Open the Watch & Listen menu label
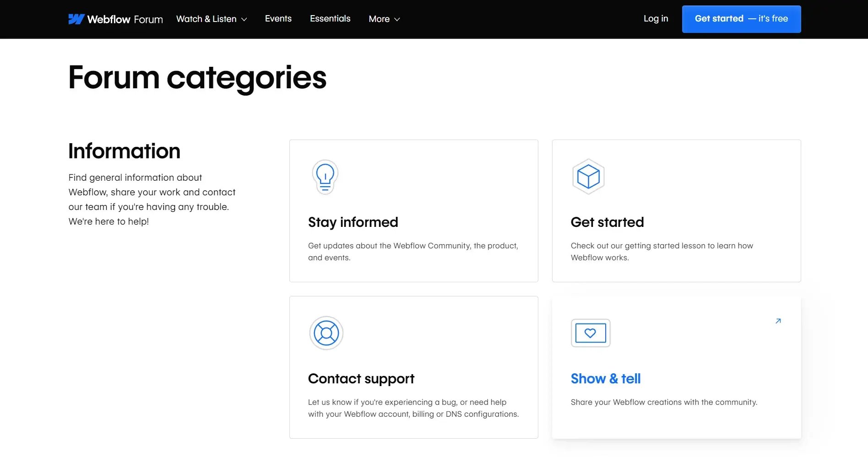The height and width of the screenshot is (457, 868). pyautogui.click(x=206, y=19)
